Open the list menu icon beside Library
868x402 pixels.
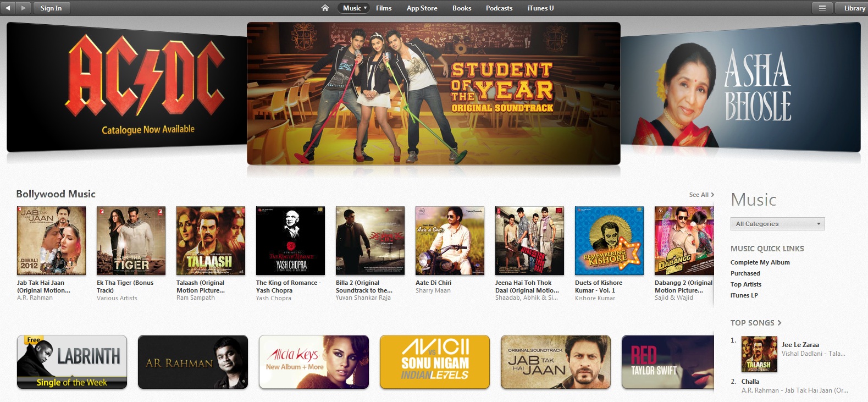(x=822, y=8)
